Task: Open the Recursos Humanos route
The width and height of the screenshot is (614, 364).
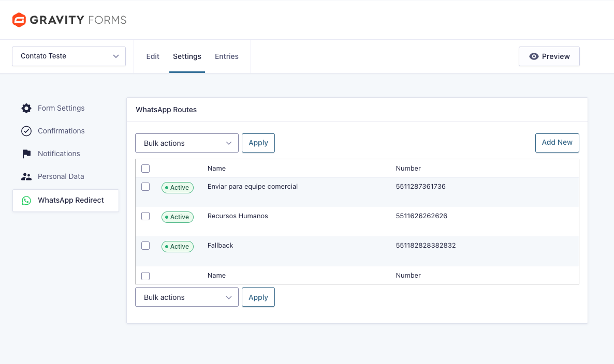Action: [238, 216]
